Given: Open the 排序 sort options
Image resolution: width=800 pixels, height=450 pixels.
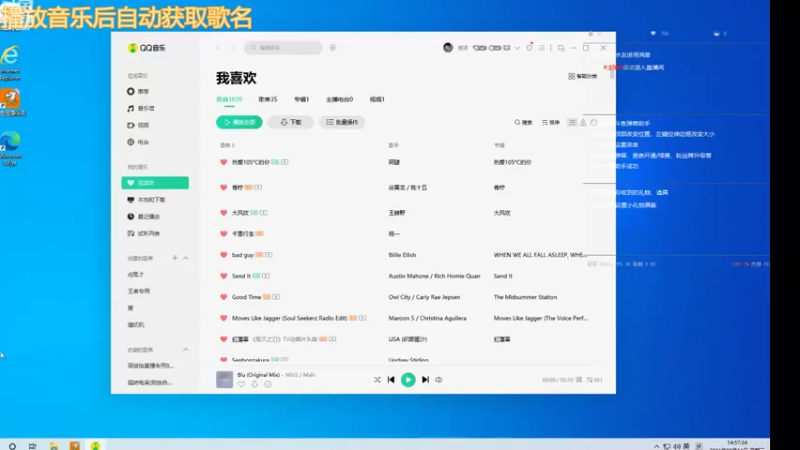Looking at the screenshot, I should pyautogui.click(x=551, y=122).
